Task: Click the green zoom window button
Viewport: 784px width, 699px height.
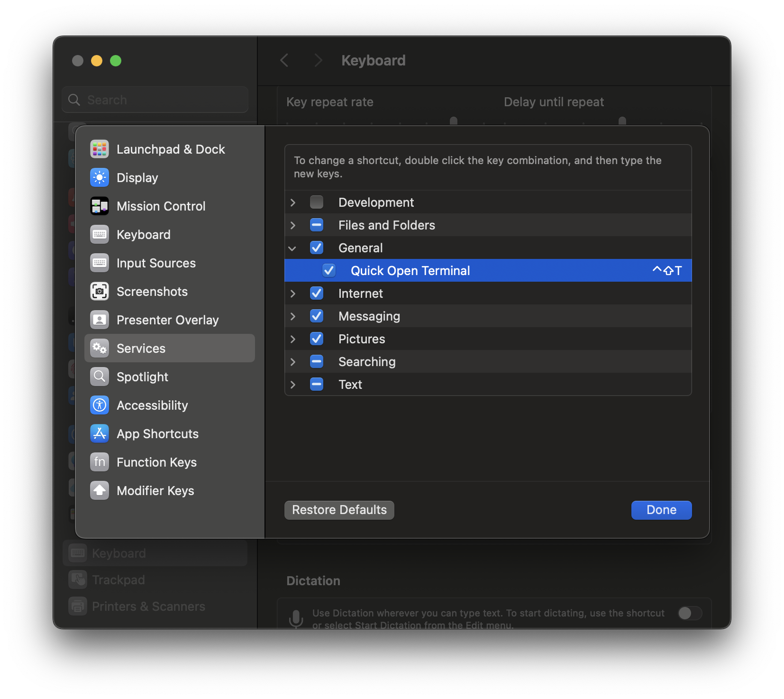Action: pos(116,61)
